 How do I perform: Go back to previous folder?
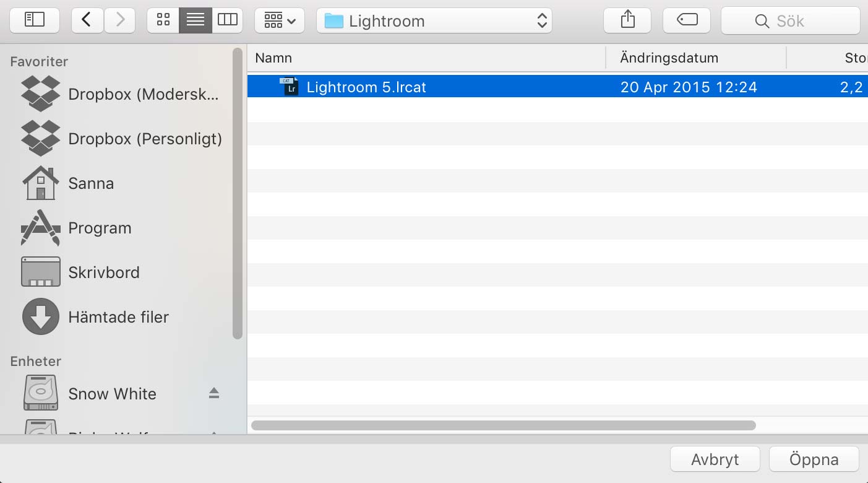tap(87, 20)
